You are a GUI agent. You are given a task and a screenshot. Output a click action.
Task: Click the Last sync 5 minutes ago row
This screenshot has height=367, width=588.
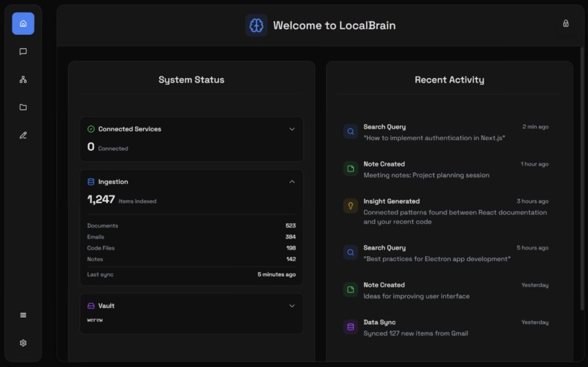click(191, 274)
